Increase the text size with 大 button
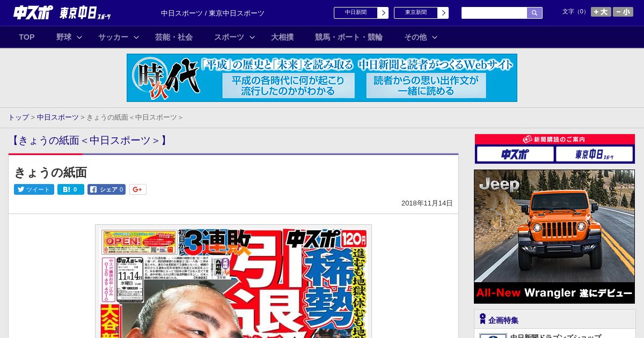The height and width of the screenshot is (338, 644). tap(601, 12)
